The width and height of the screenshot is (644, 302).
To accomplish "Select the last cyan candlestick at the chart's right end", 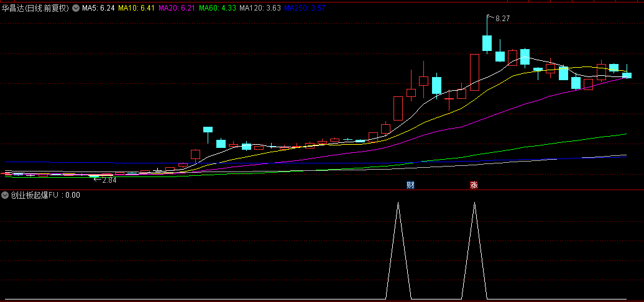I will click(627, 75).
